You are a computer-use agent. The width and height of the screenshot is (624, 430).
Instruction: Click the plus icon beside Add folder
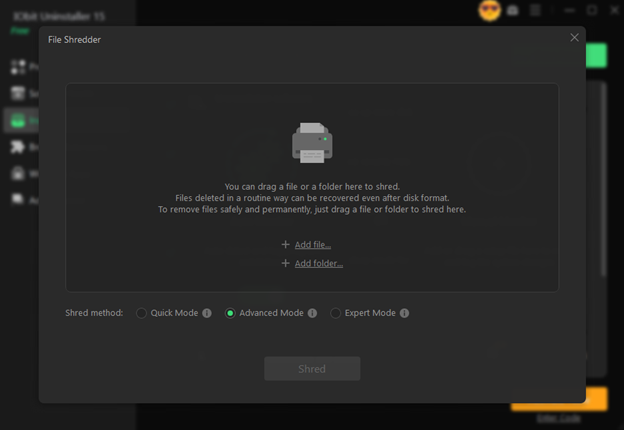coord(286,264)
